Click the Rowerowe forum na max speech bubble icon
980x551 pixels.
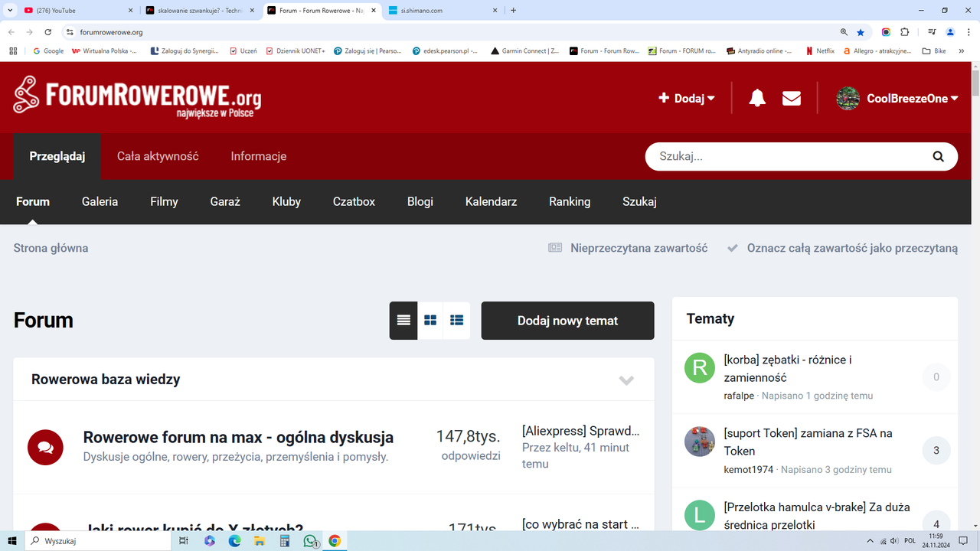click(45, 447)
